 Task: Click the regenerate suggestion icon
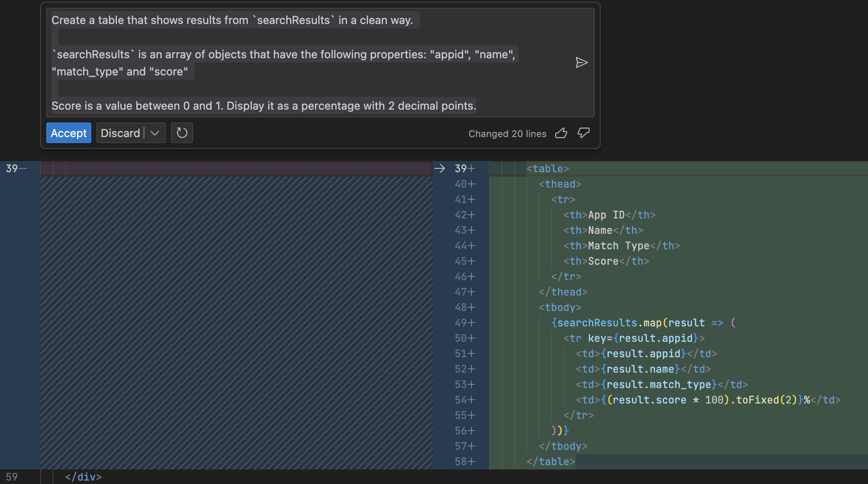coord(182,133)
